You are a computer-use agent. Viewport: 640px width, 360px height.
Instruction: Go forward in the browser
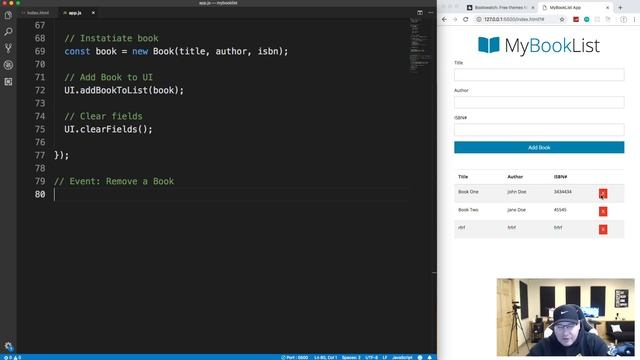tap(455, 19)
